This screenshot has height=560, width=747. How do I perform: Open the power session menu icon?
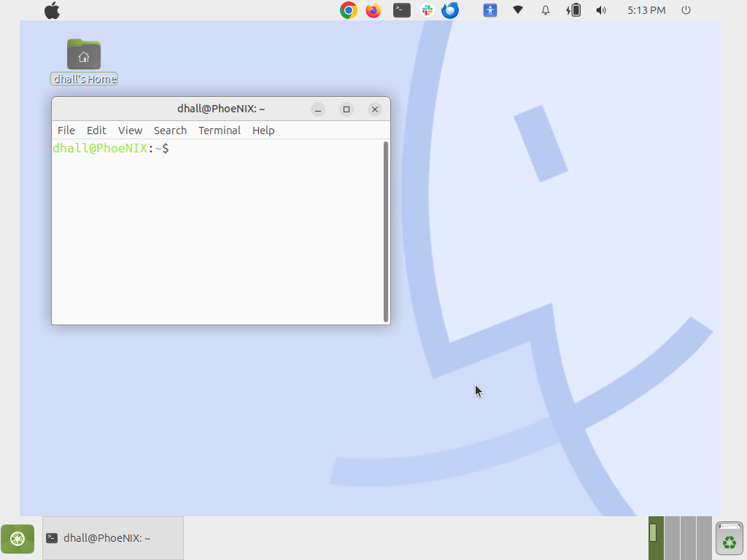tap(686, 10)
